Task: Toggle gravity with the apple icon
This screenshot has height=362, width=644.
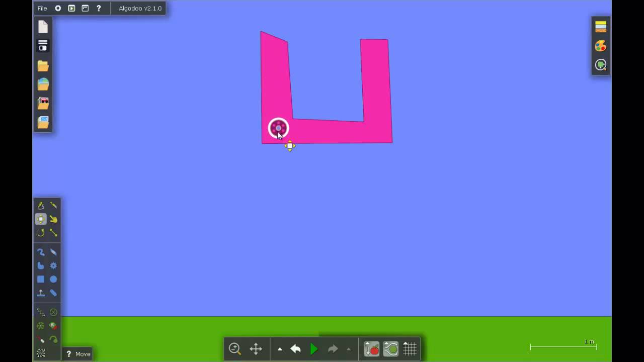Action: pos(371,348)
